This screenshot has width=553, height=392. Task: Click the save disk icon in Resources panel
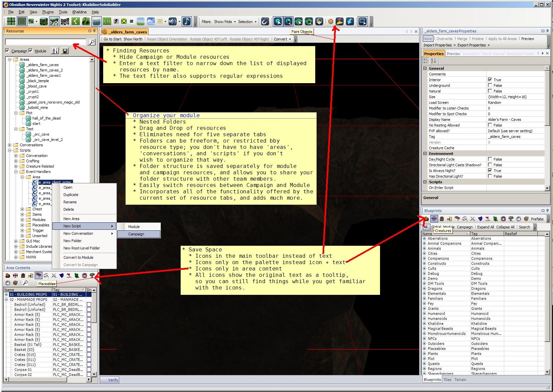[x=65, y=51]
